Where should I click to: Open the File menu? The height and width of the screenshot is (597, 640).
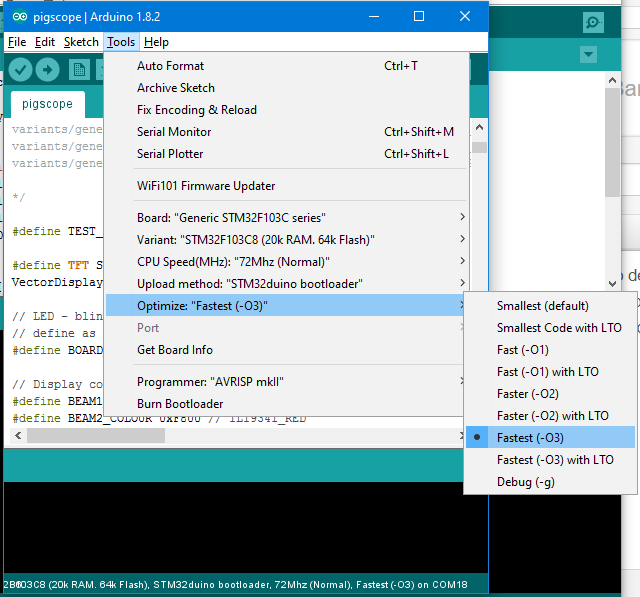tap(17, 42)
